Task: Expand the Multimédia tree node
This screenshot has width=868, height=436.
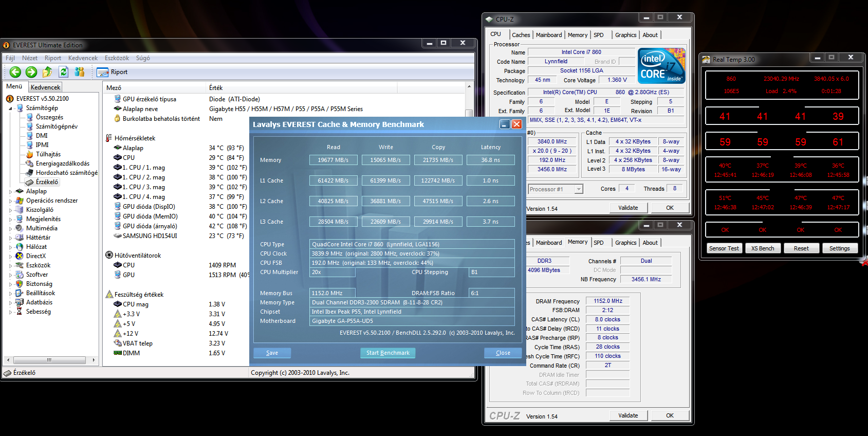Action: pos(10,229)
